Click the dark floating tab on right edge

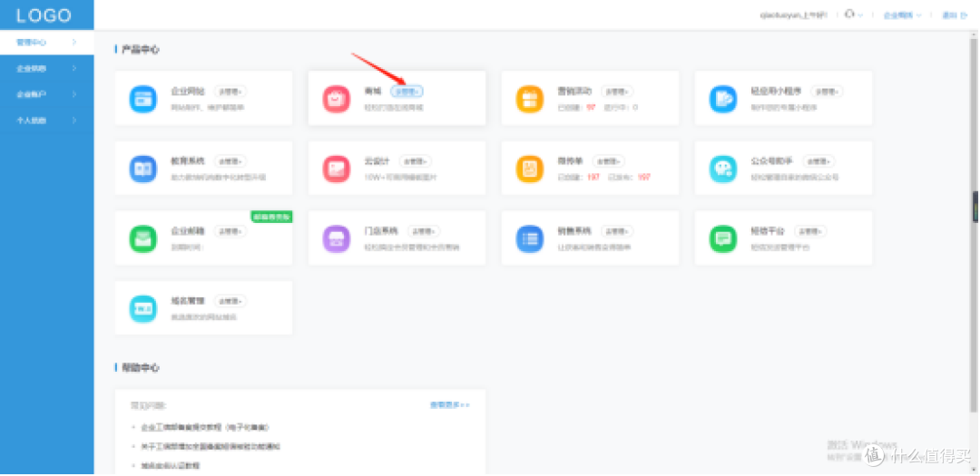(975, 207)
